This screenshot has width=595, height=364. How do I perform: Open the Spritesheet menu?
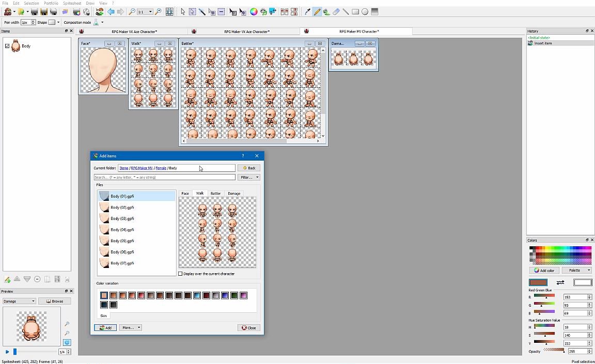coord(72,3)
